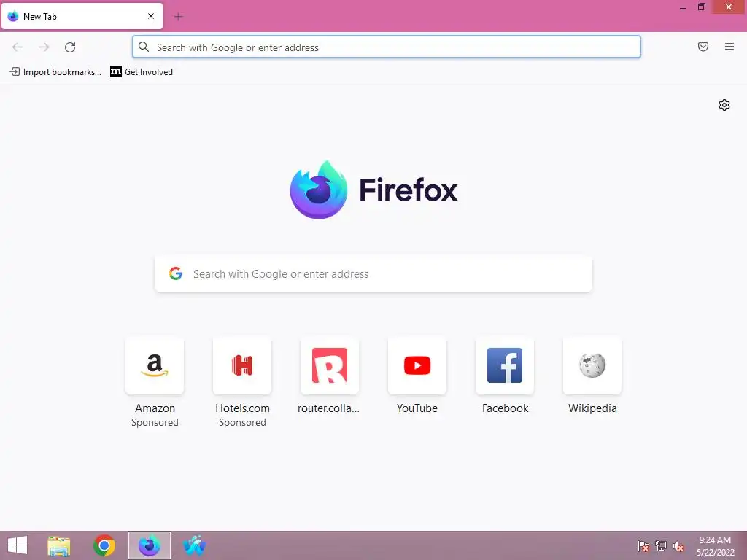
Task: Open the Save to Pocket icon
Action: click(703, 47)
